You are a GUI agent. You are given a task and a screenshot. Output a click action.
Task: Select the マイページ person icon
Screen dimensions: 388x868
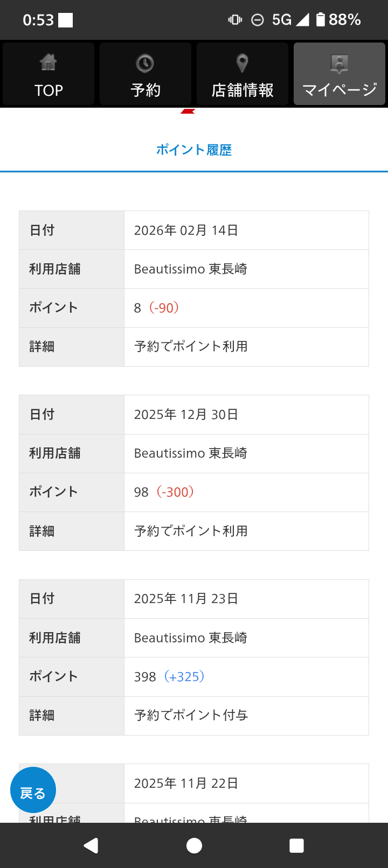point(339,64)
